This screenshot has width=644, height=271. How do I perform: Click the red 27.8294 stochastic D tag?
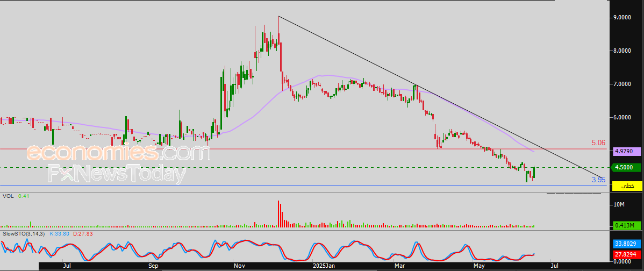[x=626, y=255]
